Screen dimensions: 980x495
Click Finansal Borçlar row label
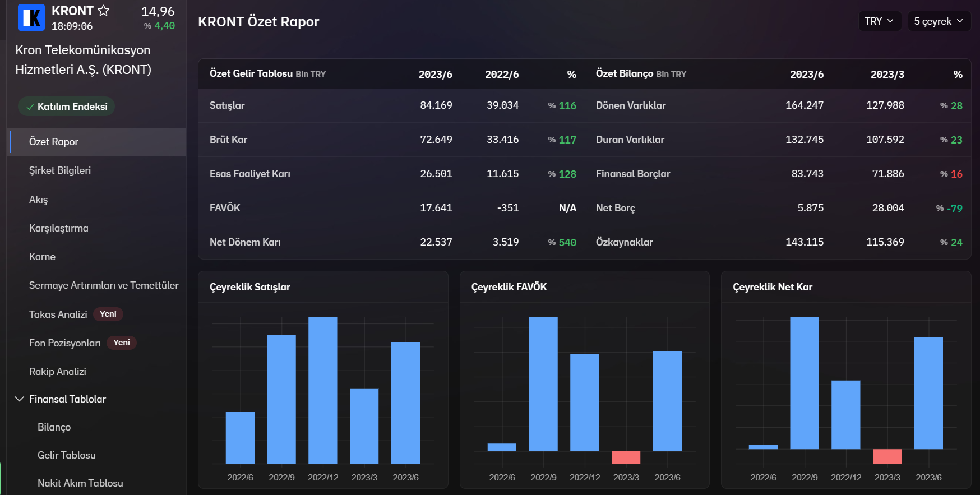[633, 174]
